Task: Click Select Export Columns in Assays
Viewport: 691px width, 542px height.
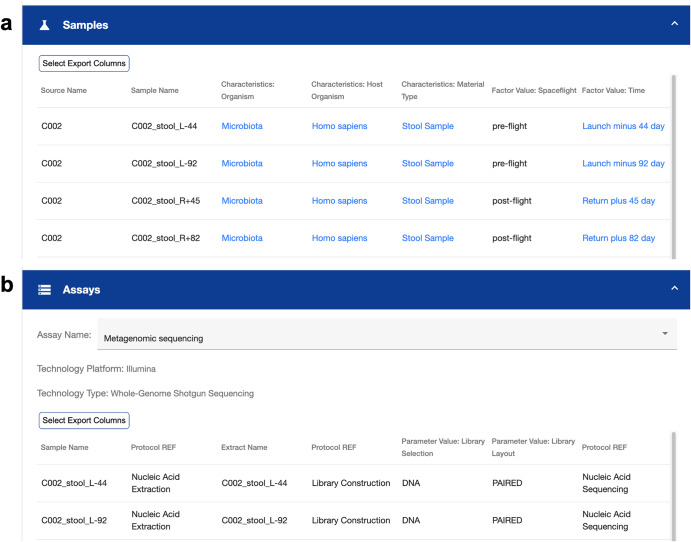Action: pyautogui.click(x=84, y=420)
